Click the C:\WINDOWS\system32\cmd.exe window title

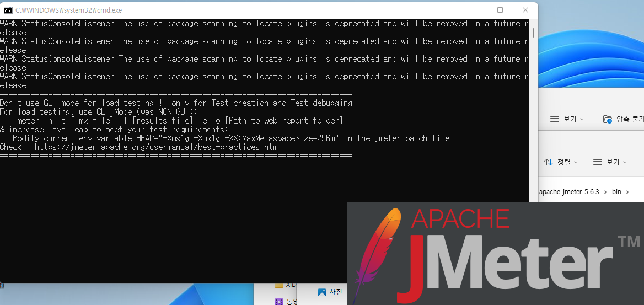[x=68, y=10]
